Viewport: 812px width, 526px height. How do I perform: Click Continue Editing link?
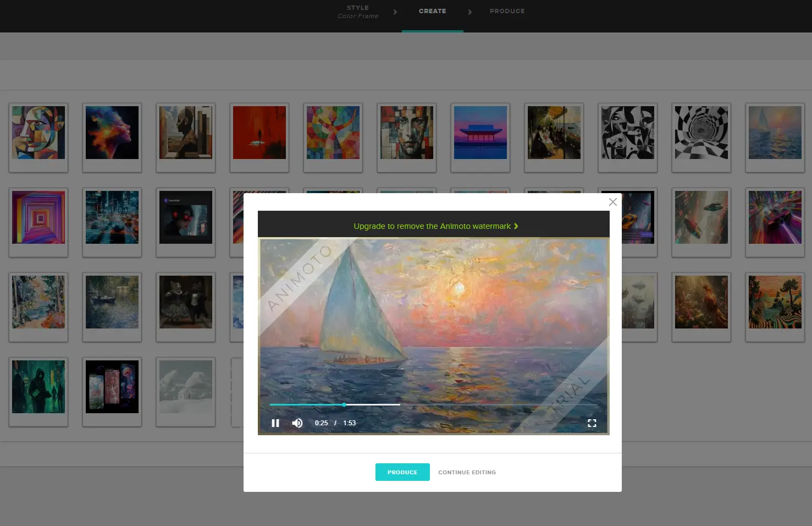(467, 472)
